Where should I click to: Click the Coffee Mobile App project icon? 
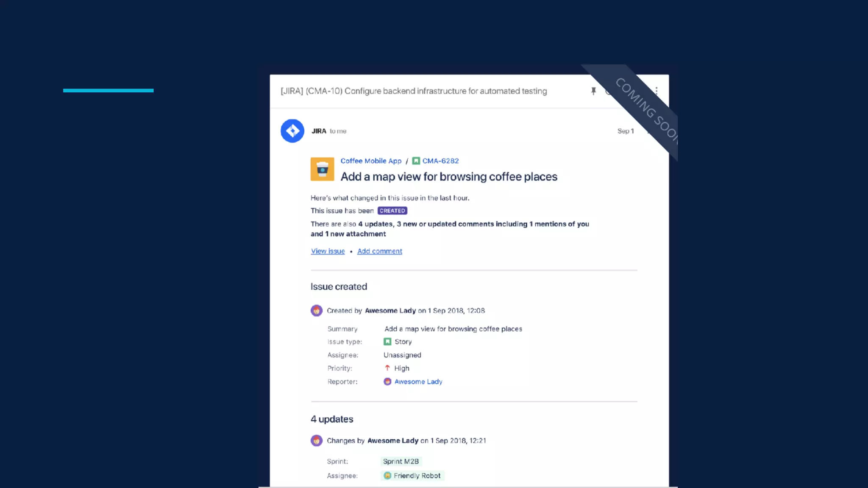tap(322, 169)
